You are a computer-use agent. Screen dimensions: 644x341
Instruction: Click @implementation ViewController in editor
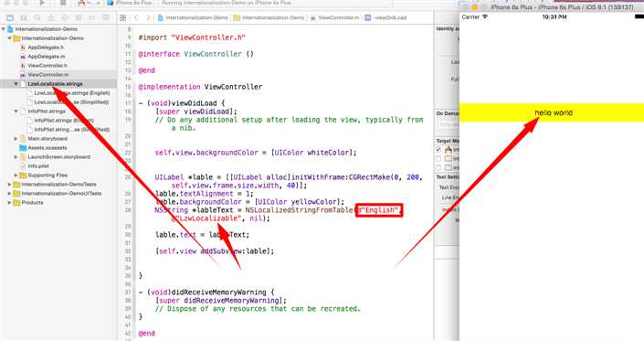pyautogui.click(x=200, y=87)
